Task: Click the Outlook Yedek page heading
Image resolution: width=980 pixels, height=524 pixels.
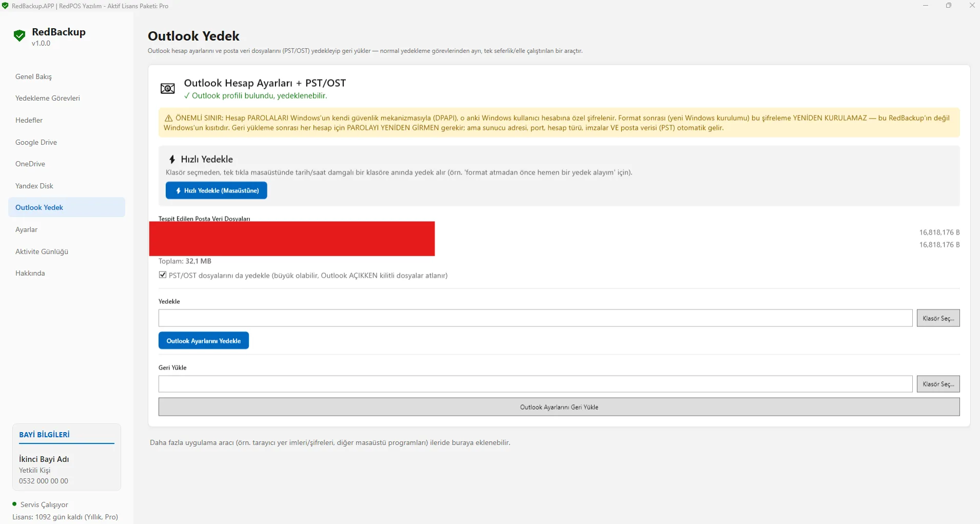Action: (193, 36)
